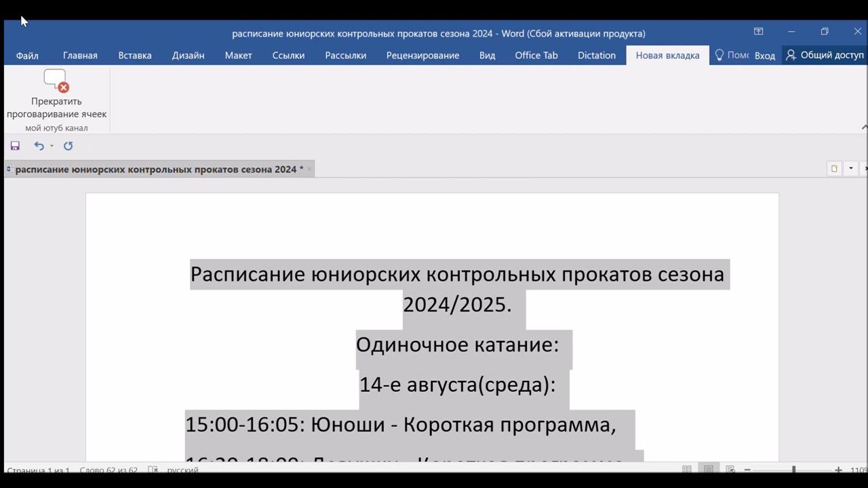Open the Ссылки ribbon tab
This screenshot has width=868, height=488.
[288, 56]
